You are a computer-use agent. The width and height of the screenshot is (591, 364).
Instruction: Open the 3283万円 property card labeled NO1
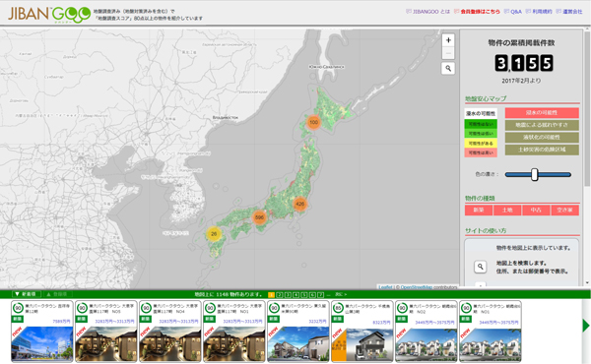coord(234,332)
